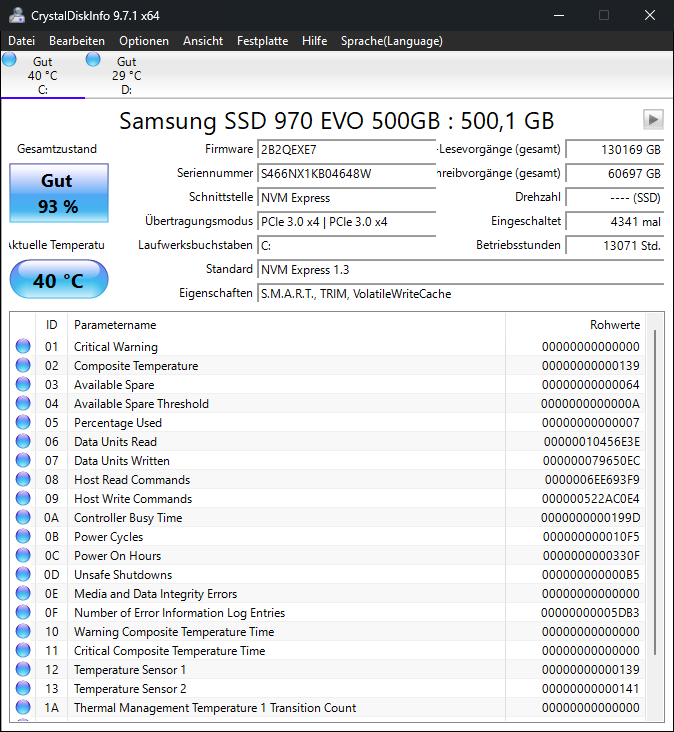674x732 pixels.
Task: Click the status dot for Available Spare Threshold
Action: tap(23, 403)
